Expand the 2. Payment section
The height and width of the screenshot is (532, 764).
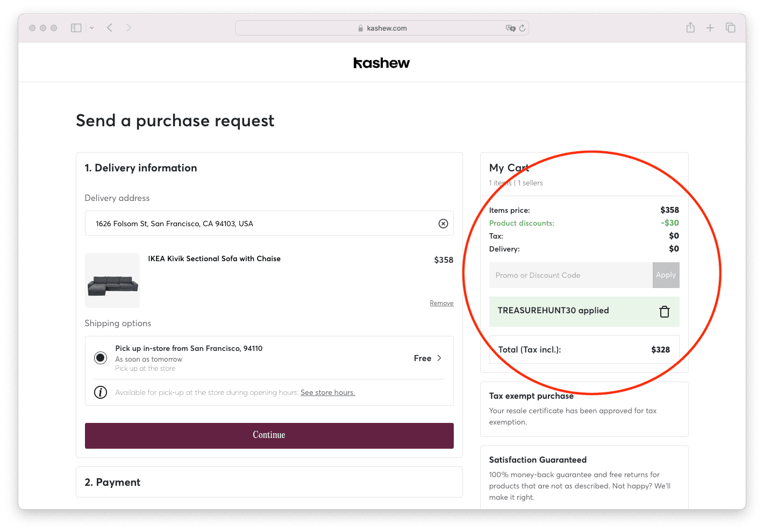point(269,482)
